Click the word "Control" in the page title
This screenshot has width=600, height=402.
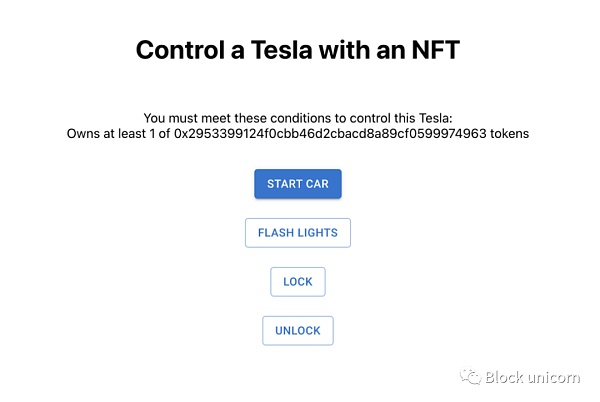(x=178, y=50)
